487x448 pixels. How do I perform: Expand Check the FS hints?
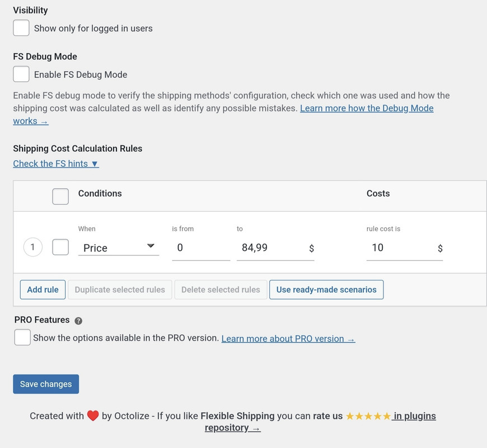coord(56,164)
